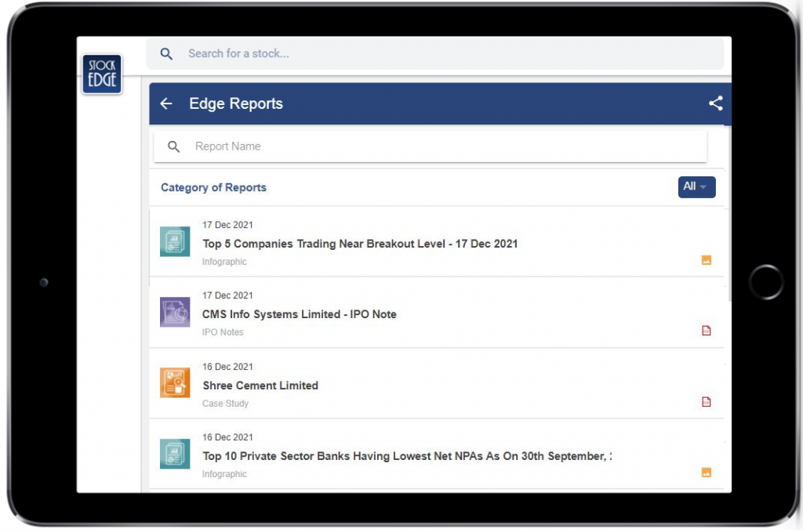Image resolution: width=803 pixels, height=532 pixels.
Task: Open teal icon of Breakout Level report
Action: coord(175,241)
